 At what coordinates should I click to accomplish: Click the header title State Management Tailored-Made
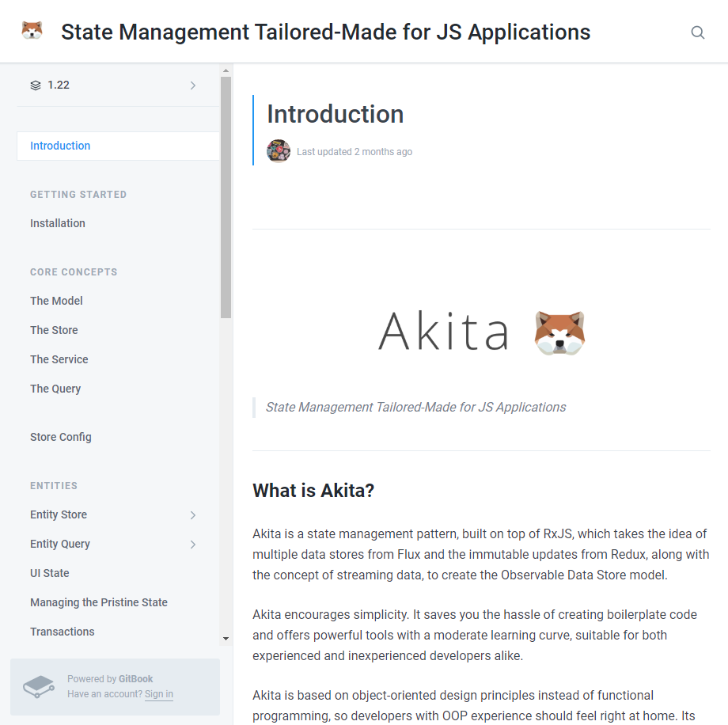[x=325, y=32]
